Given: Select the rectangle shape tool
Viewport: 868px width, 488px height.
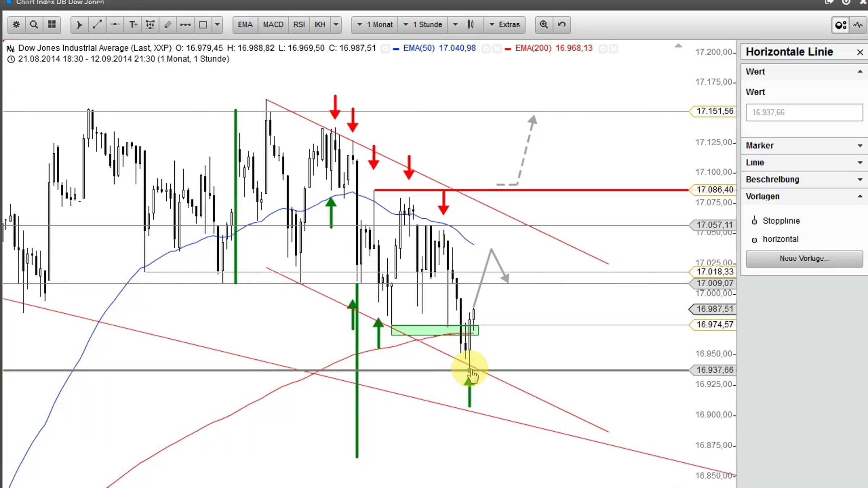Looking at the screenshot, I should click(203, 25).
